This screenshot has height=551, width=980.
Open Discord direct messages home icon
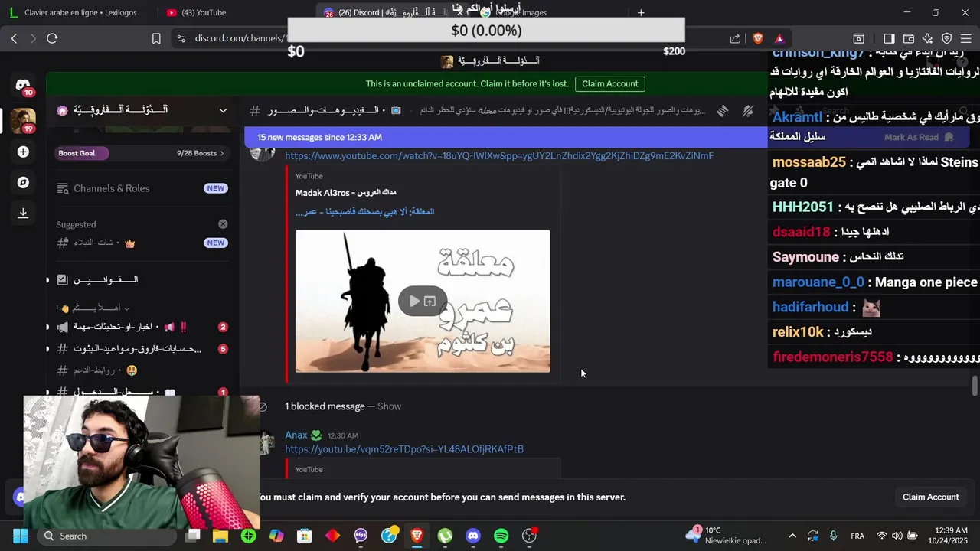click(23, 85)
